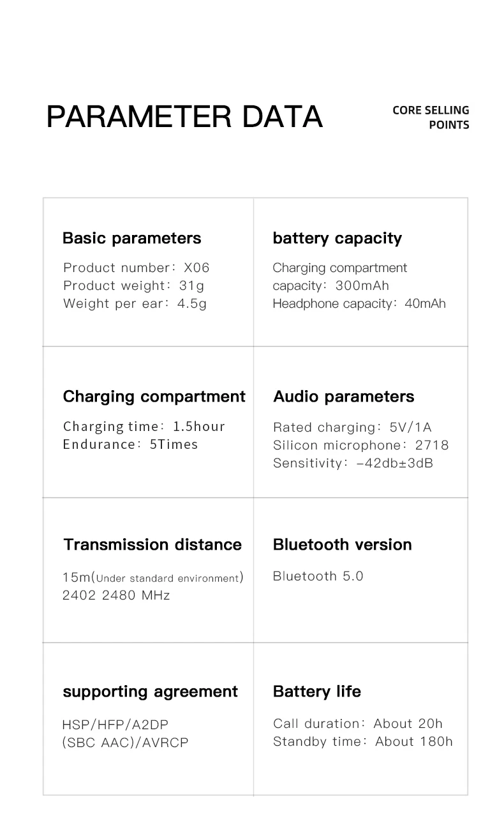Viewport: 504px width, 816px height.
Task: Select the Basic parameters heading
Action: click(131, 238)
